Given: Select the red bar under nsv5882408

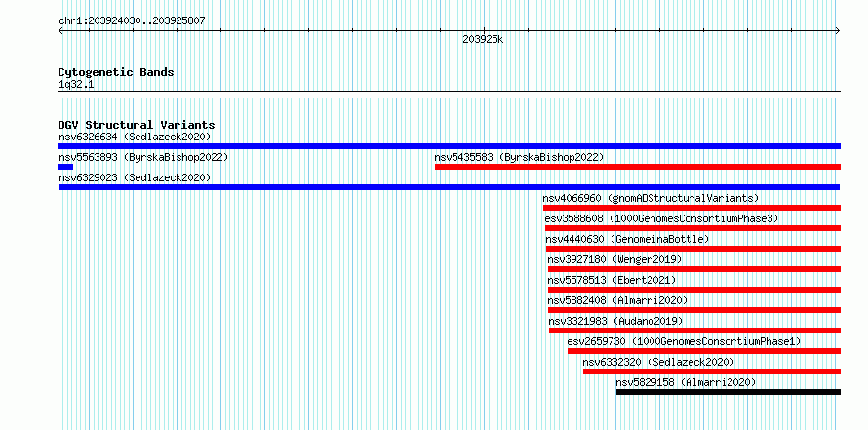Looking at the screenshot, I should click(x=694, y=310).
